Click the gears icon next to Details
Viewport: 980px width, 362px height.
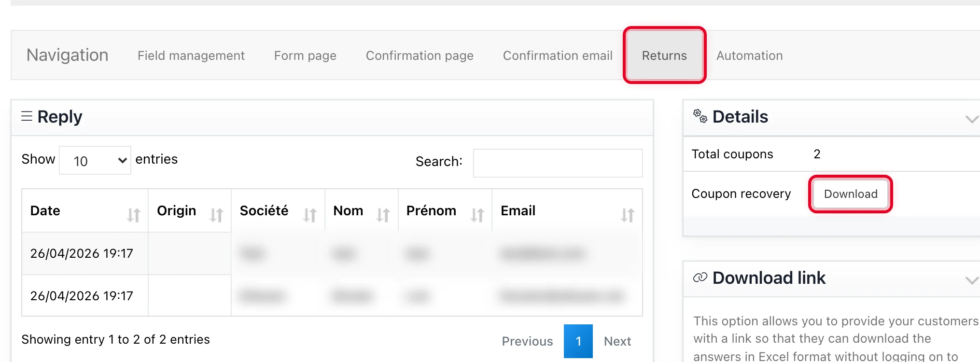point(699,116)
